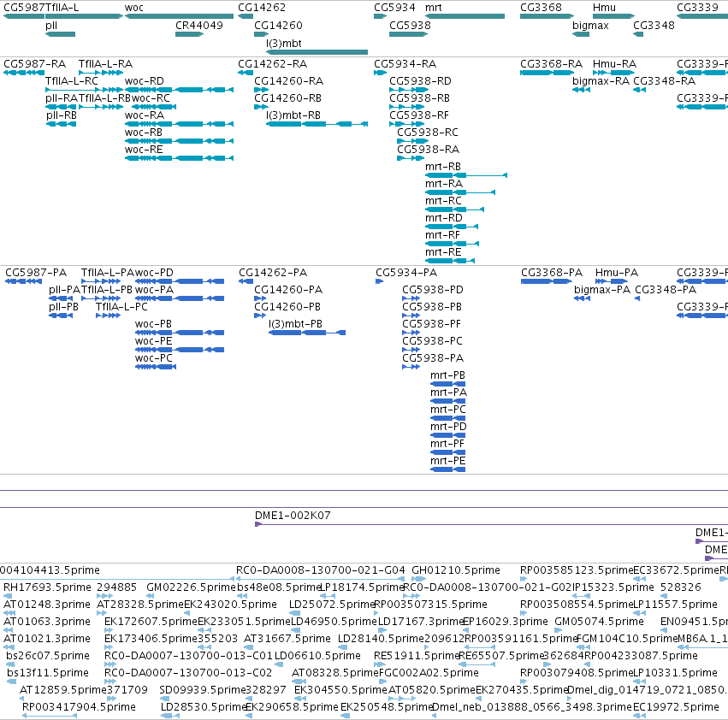The image size is (728, 720).
Task: Select transcript pll-RB
Action: pyautogui.click(x=61, y=124)
